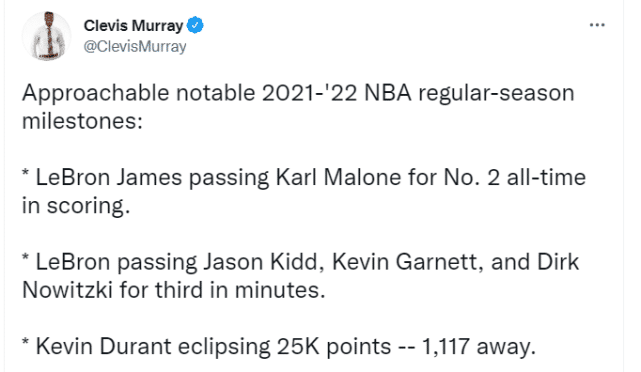This screenshot has height=372, width=641.
Task: Open the Clevis Murray display name link
Action: (133, 25)
